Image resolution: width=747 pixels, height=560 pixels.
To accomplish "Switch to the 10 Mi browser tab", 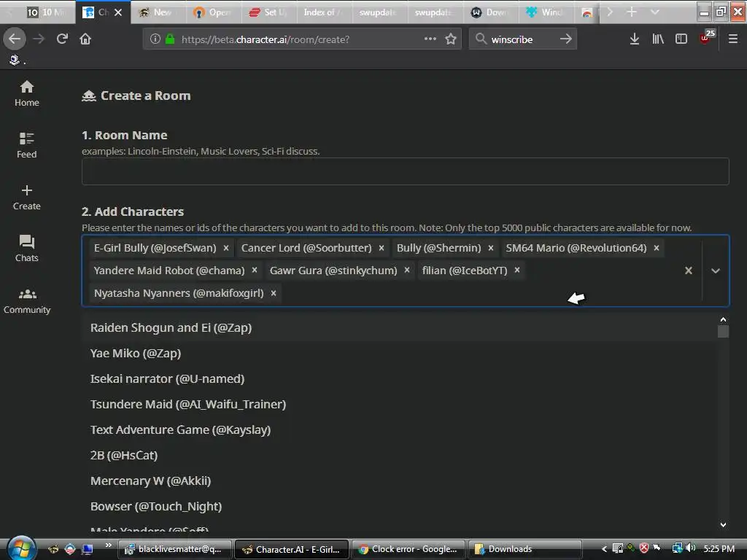I will pos(46,12).
